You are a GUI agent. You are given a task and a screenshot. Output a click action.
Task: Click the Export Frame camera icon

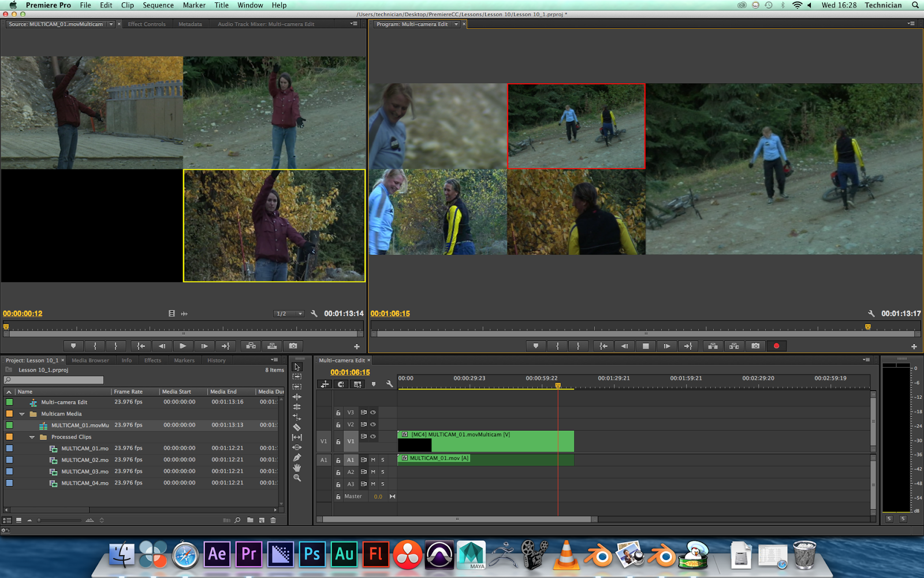(755, 346)
